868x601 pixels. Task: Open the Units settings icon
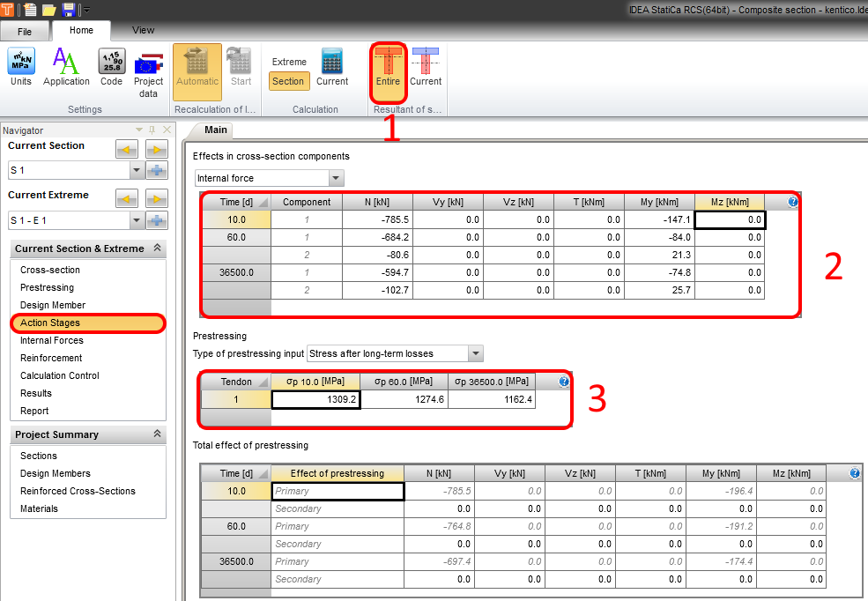pyautogui.click(x=21, y=68)
